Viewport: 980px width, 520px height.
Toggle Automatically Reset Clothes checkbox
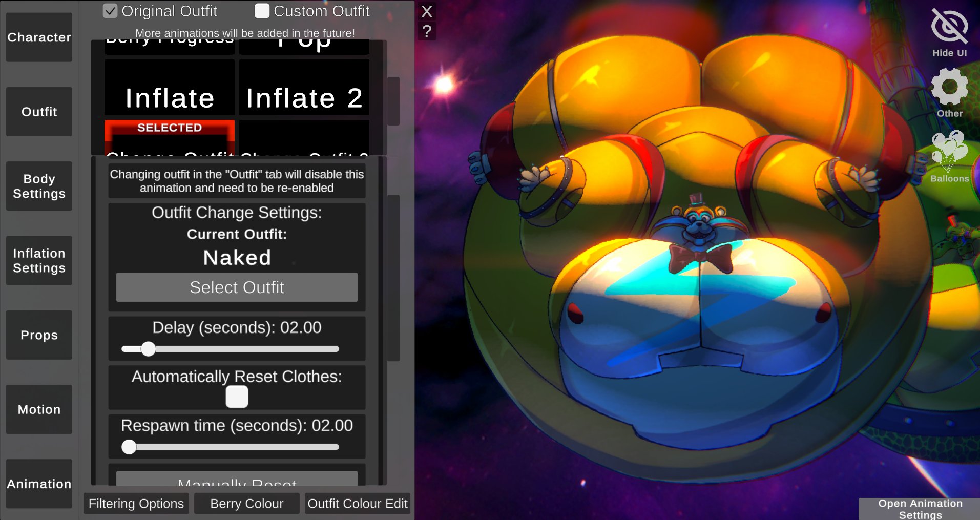pos(237,397)
